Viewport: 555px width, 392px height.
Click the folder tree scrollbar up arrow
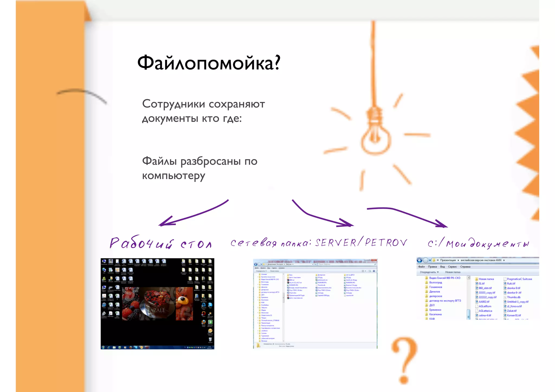468,278
